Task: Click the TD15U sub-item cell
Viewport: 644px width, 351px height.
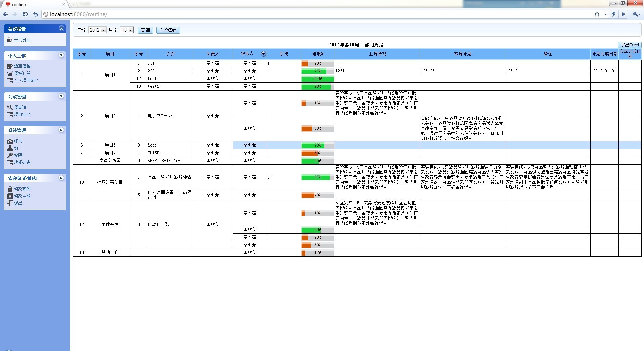Action: click(x=170, y=153)
